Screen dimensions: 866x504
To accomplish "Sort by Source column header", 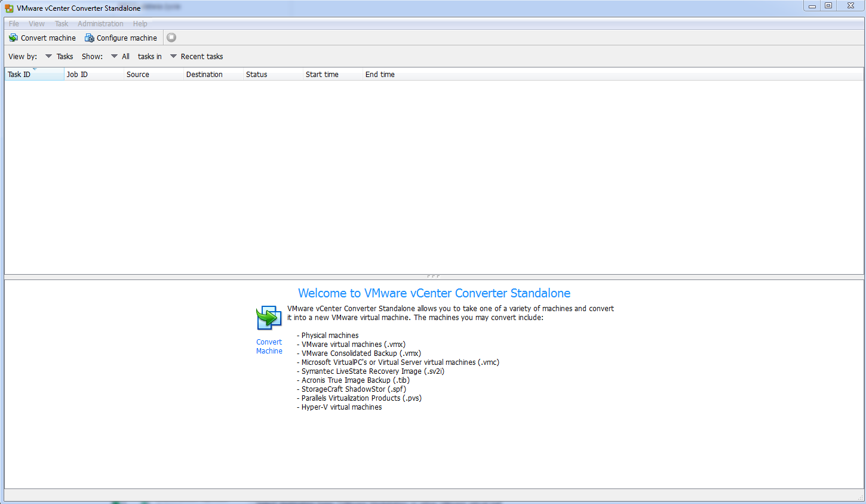I will 153,75.
